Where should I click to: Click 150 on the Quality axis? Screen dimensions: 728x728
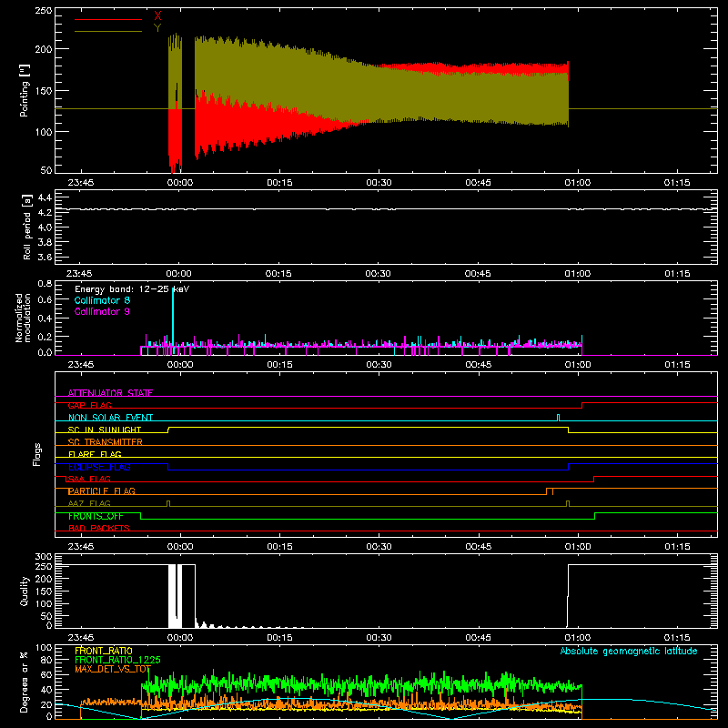pyautogui.click(x=44, y=591)
